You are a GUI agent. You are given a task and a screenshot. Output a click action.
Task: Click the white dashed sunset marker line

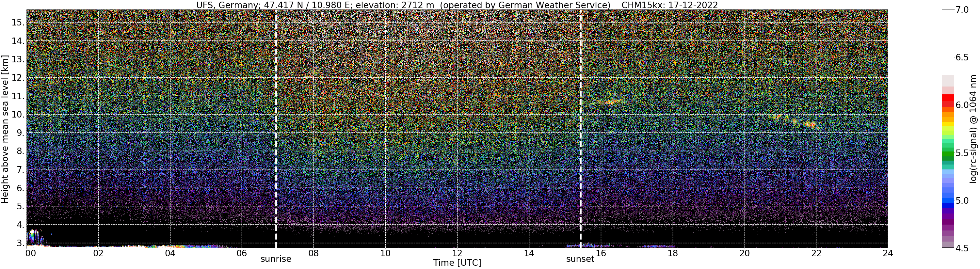coord(581,129)
